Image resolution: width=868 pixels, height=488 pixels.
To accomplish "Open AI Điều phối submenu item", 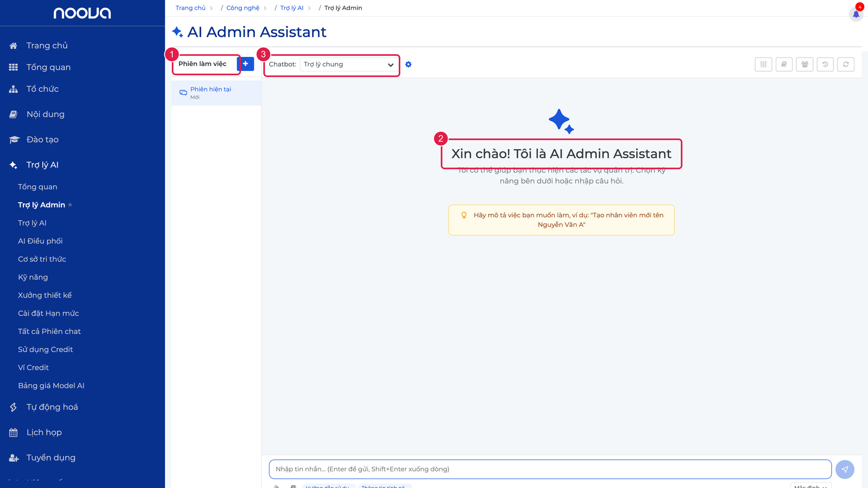I will pos(40,241).
